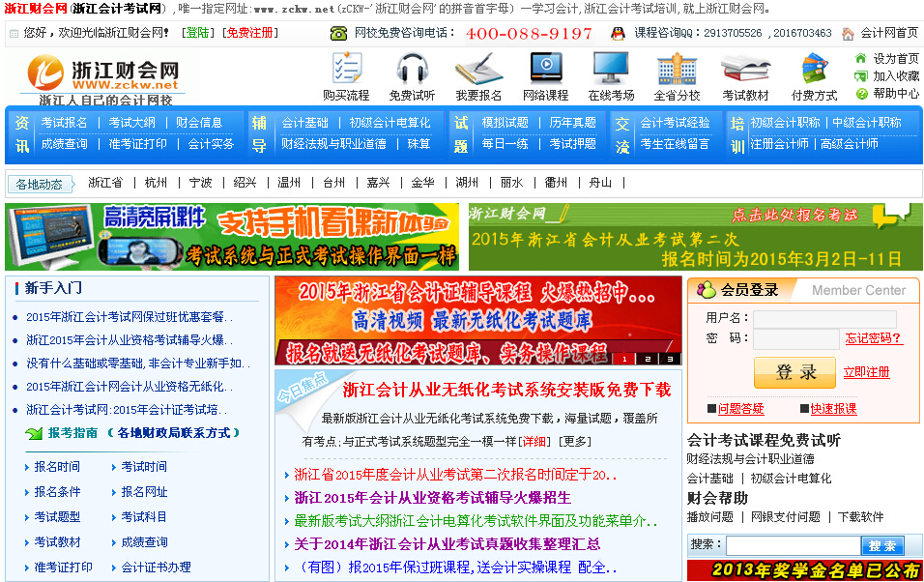924x582 pixels.
Task: Click the 设为首页 home icon link
Action: tap(887, 59)
